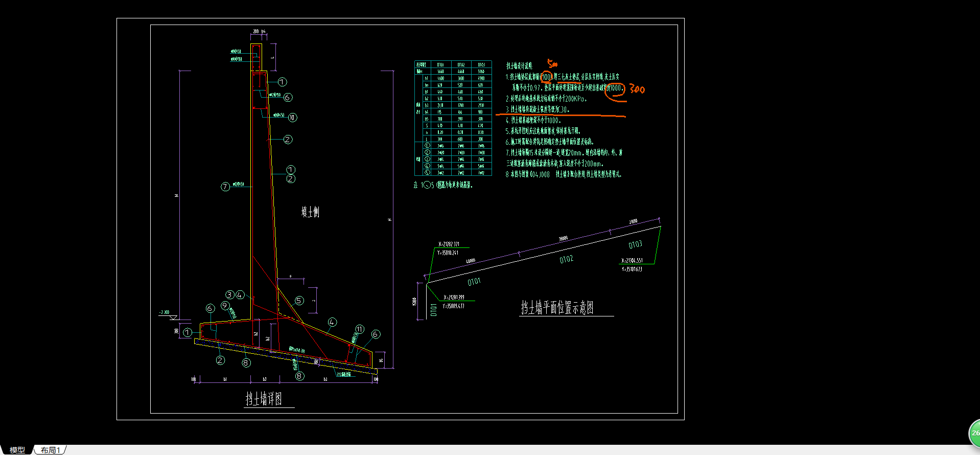The width and height of the screenshot is (980, 455).
Task: Click rebar callout circle 11 above footing
Action: point(360,329)
